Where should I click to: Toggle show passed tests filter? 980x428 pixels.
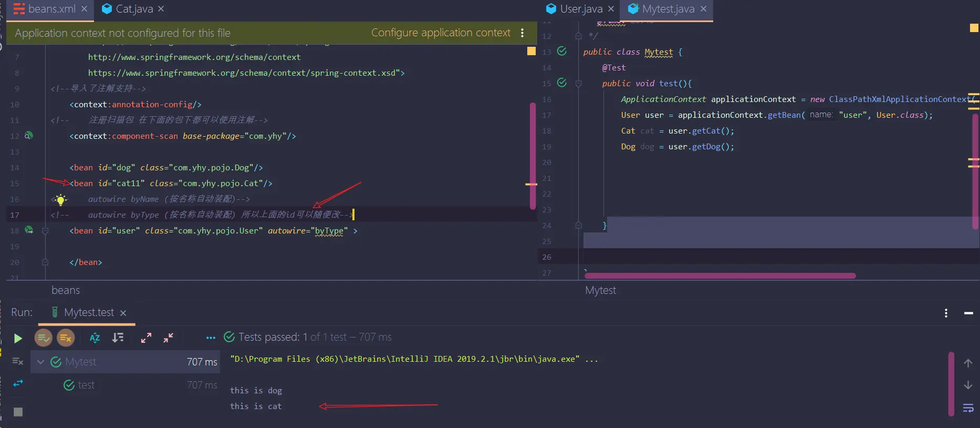44,338
